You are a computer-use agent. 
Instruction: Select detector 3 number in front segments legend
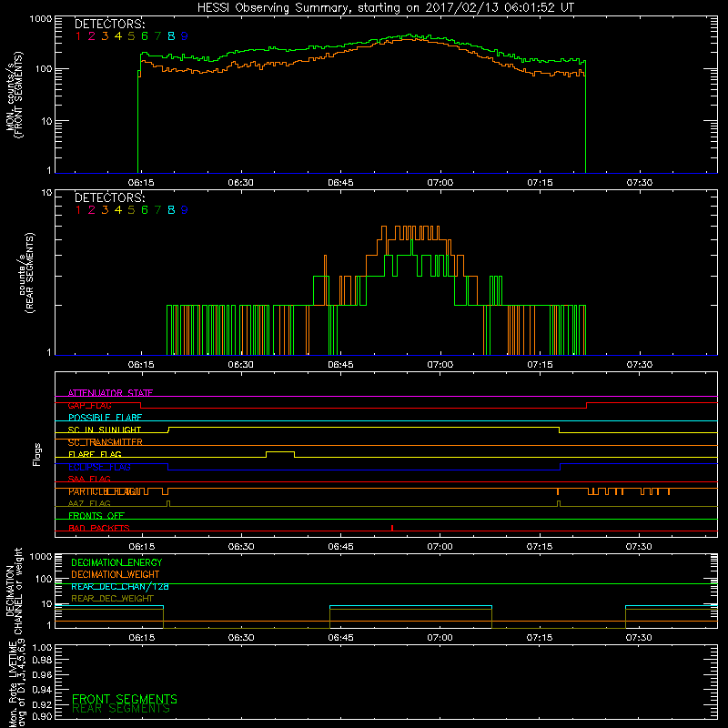point(105,36)
